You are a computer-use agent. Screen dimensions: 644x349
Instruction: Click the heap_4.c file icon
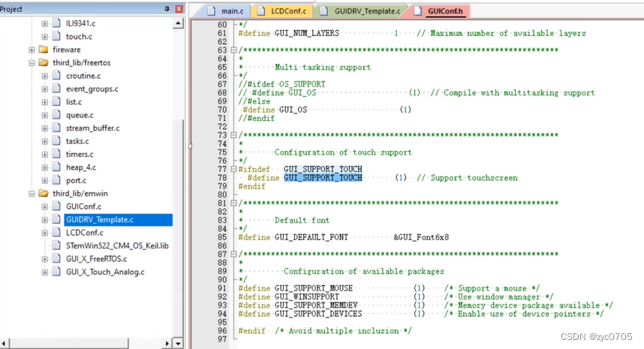56,167
